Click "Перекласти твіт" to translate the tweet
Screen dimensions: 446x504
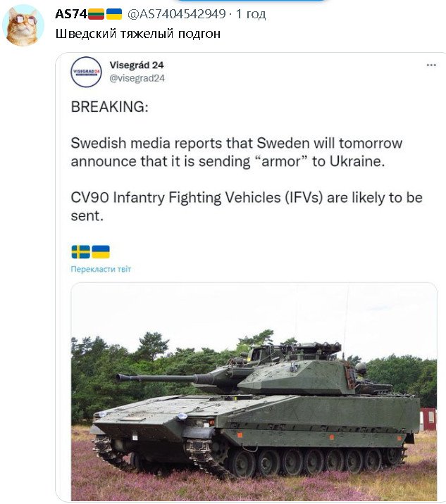coord(101,269)
